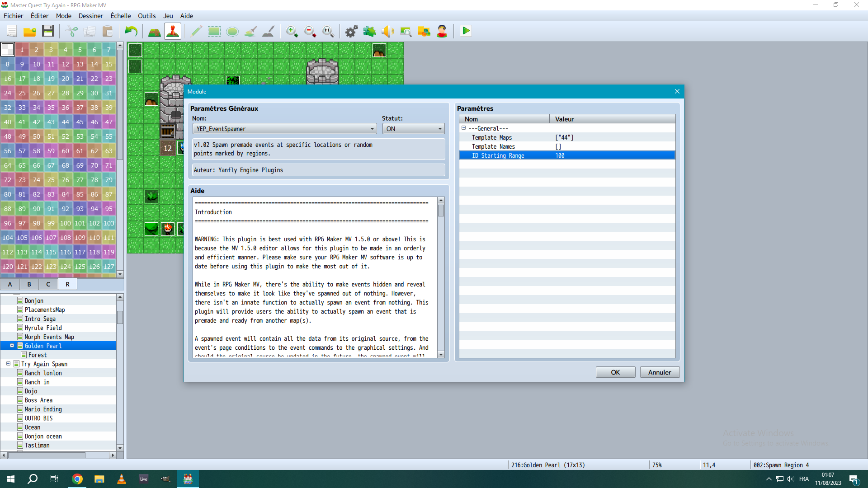The height and width of the screenshot is (488, 868).
Task: Pick region ID 44 swatch
Action: [x=66, y=122]
